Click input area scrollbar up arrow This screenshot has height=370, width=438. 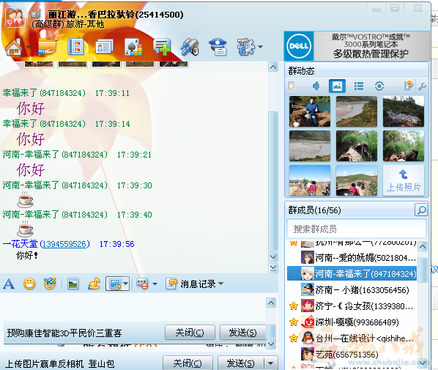[x=271, y=303]
